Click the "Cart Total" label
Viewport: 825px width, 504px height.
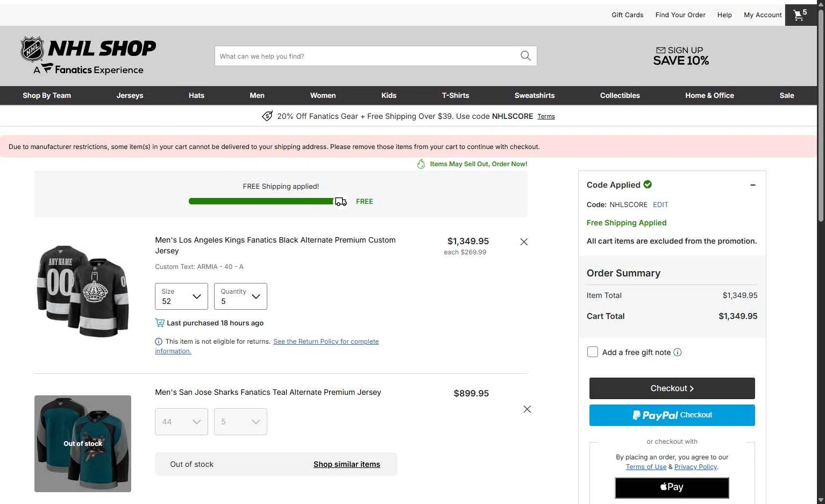(x=606, y=316)
